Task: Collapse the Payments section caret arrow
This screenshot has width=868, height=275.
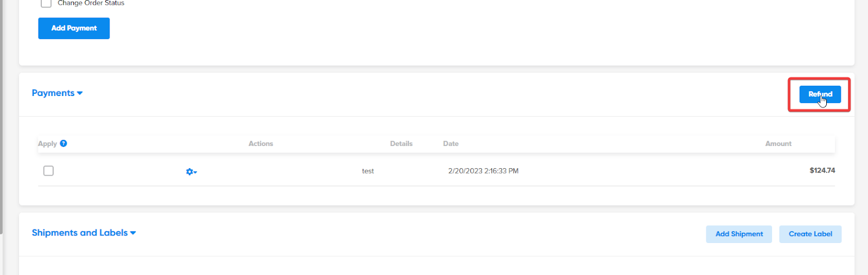Action: (80, 93)
